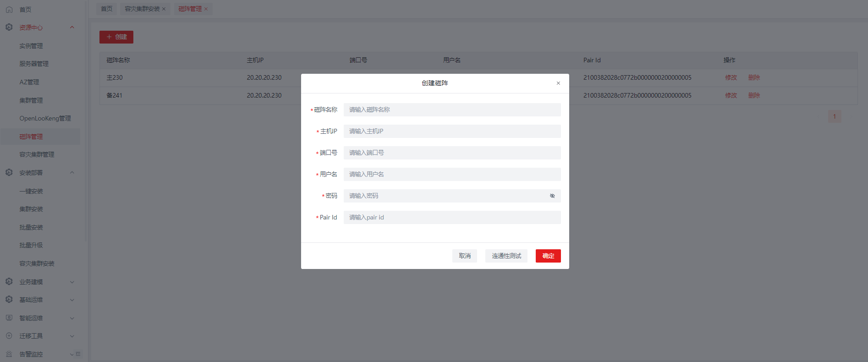Close the 容灾集群安装 tab
The width and height of the screenshot is (868, 362).
pos(164,9)
